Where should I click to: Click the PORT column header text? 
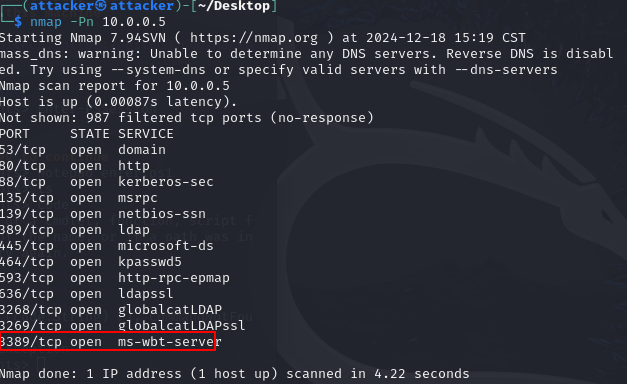click(15, 134)
